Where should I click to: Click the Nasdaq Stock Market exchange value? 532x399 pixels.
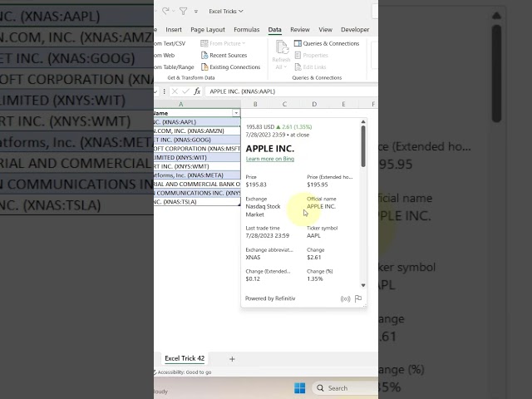[x=263, y=210]
